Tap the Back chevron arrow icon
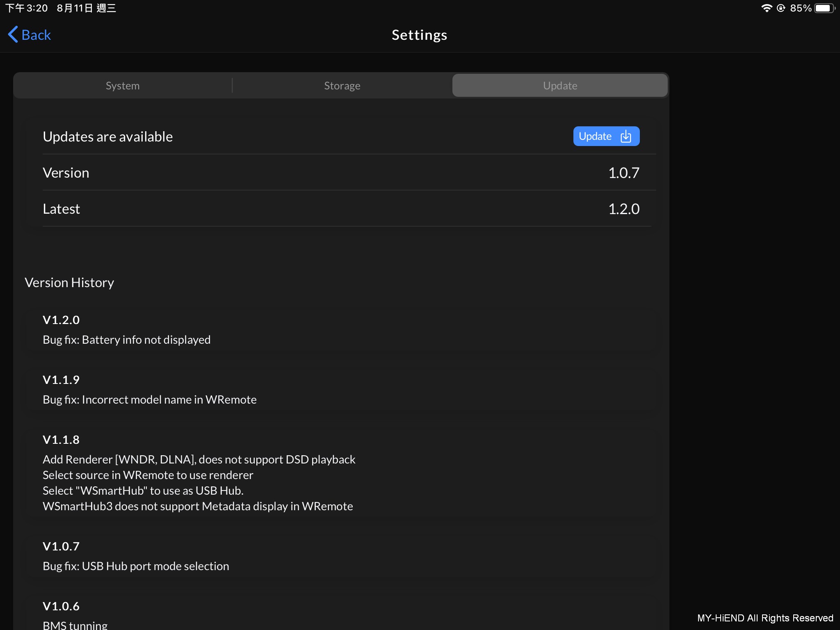Viewport: 840px width, 630px height. pos(13,34)
